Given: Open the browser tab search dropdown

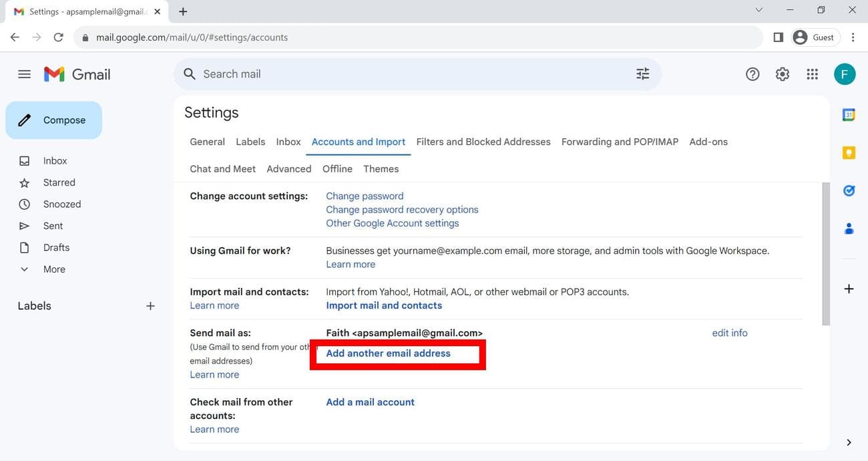Looking at the screenshot, I should point(758,11).
